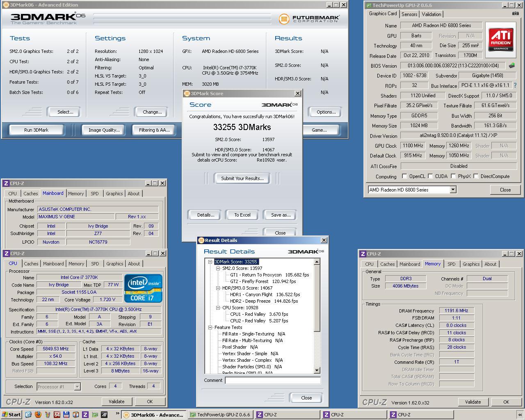Enable the OpenCL checkbox
525x420 pixels.
pyautogui.click(x=405, y=176)
